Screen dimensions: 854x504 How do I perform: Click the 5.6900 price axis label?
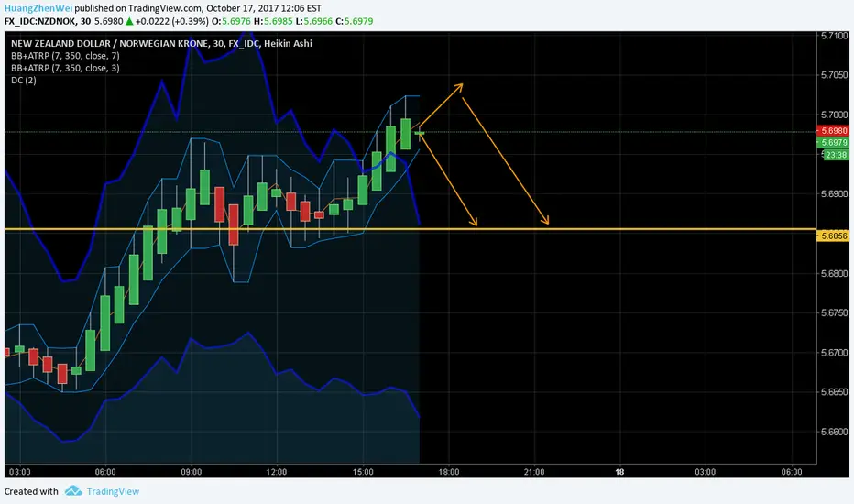coord(835,194)
